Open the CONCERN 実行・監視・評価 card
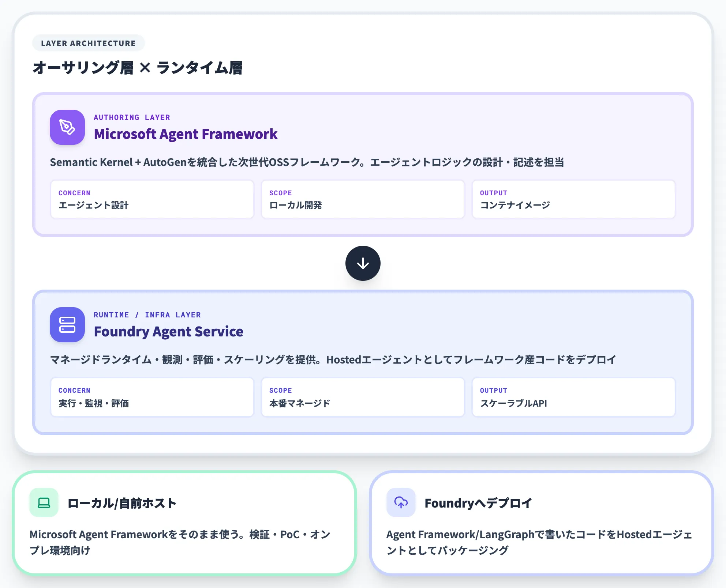 152,397
